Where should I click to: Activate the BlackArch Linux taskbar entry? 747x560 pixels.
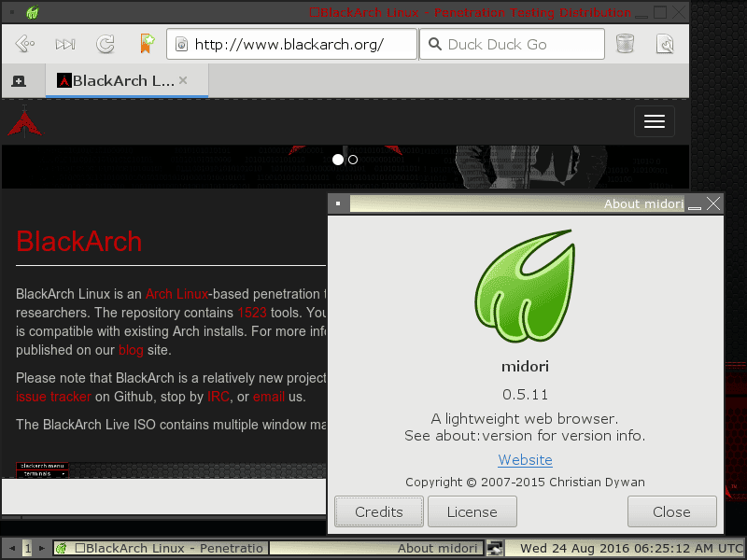point(161,548)
